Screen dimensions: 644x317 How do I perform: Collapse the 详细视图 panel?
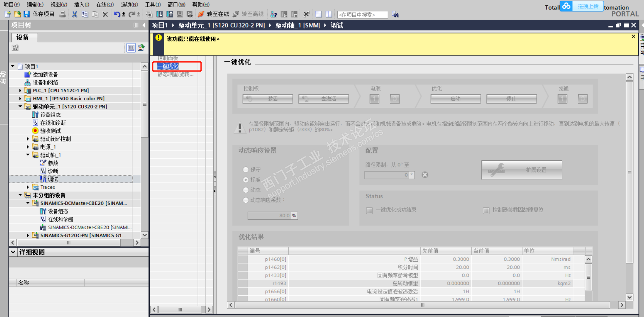pyautogui.click(x=13, y=252)
